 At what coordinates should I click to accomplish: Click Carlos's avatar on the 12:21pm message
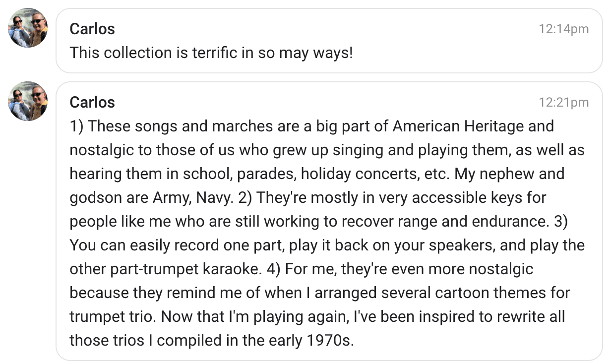point(28,101)
